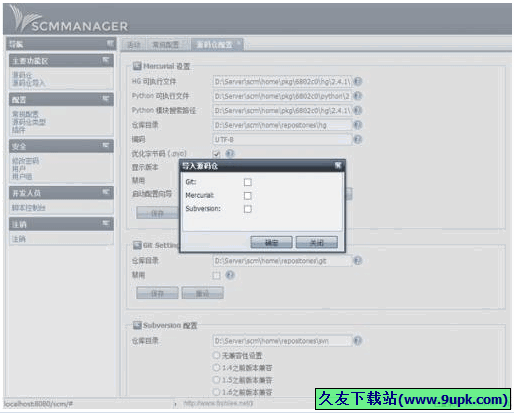Click help icon beside 优化字节码 checkbox

[230, 153]
